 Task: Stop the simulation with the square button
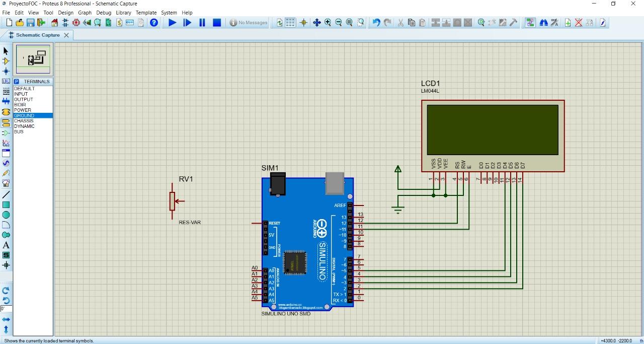[217, 23]
